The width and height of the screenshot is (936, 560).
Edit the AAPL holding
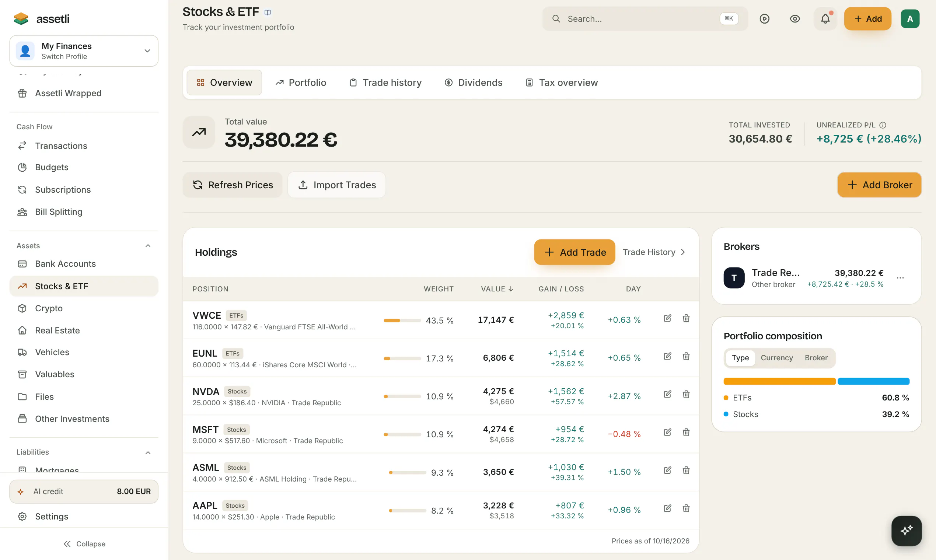(x=667, y=508)
